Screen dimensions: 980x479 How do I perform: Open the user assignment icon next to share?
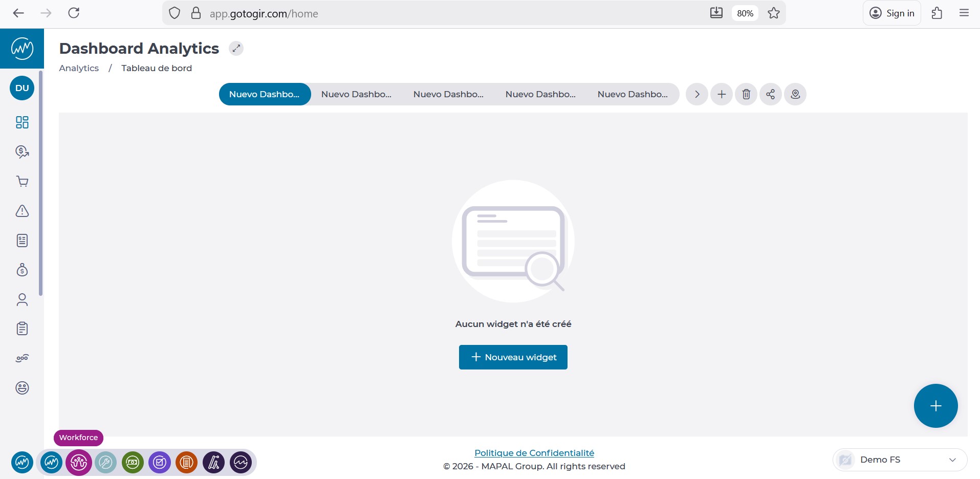(x=795, y=94)
